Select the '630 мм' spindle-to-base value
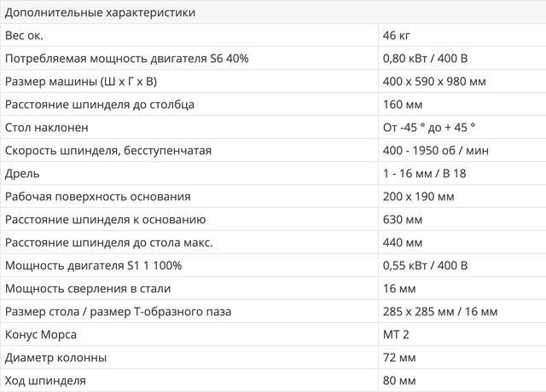 (x=403, y=220)
